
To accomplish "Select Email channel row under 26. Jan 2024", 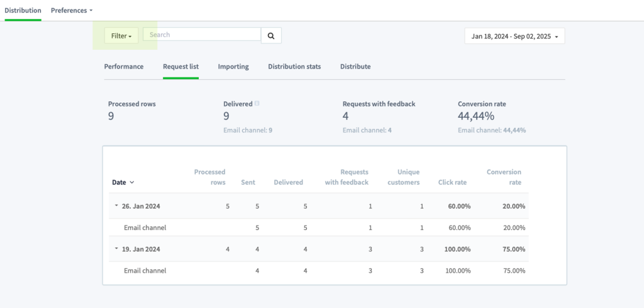I will tap(318, 227).
